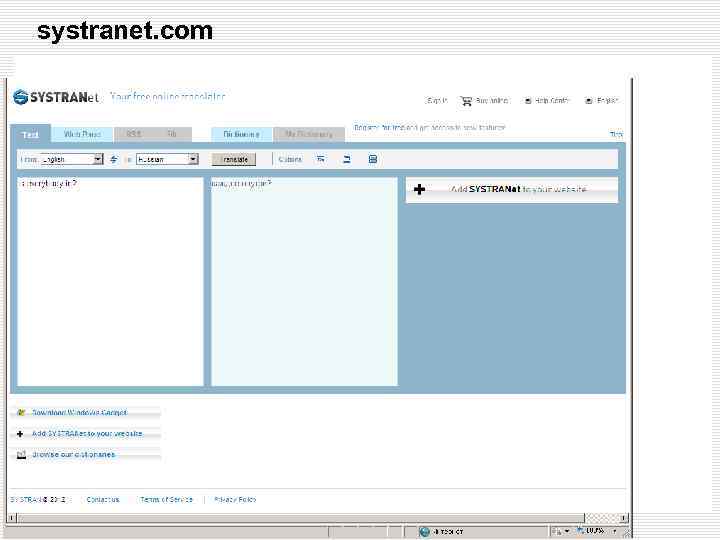Click inside the source text input box

(x=110, y=281)
